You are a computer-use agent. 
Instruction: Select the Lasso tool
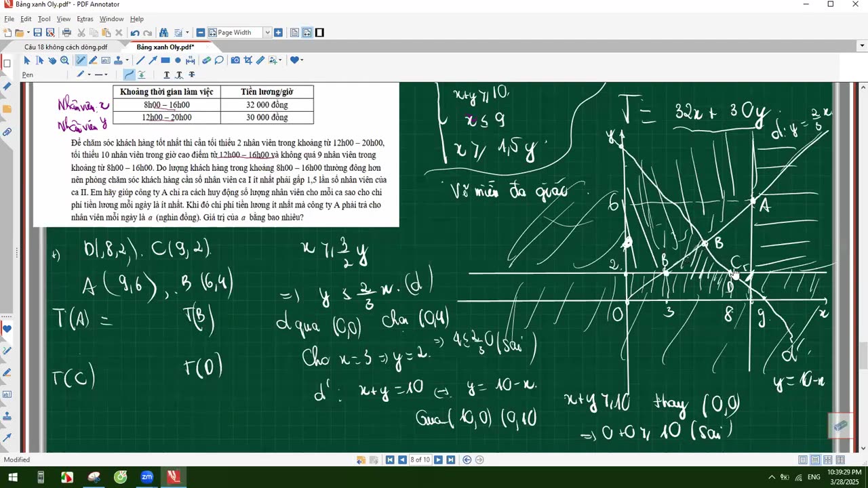click(x=219, y=60)
